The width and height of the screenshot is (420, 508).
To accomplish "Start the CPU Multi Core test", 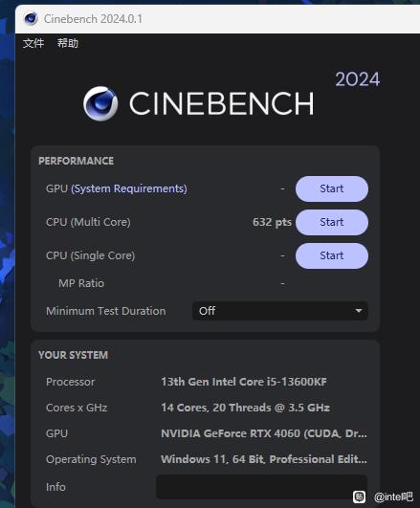I will coord(332,222).
